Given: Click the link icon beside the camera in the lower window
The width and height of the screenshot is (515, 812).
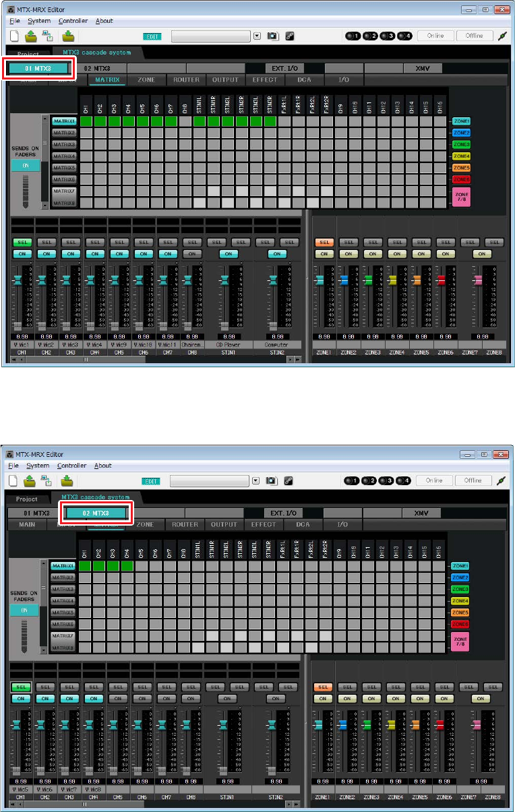Looking at the screenshot, I should 288,480.
